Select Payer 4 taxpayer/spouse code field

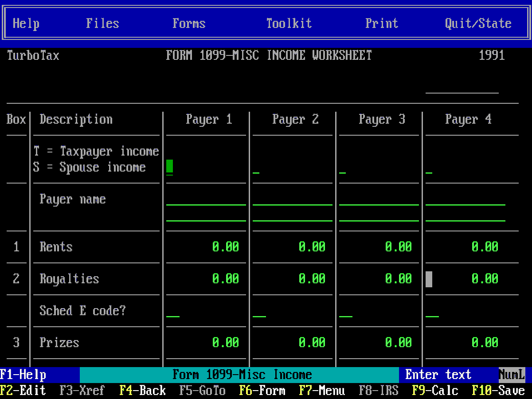point(429,167)
